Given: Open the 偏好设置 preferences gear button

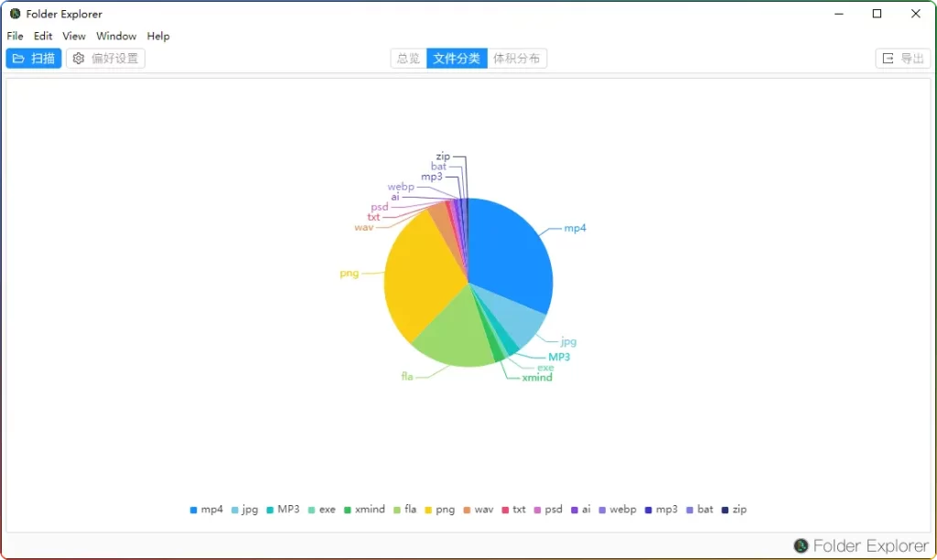Looking at the screenshot, I should point(105,59).
